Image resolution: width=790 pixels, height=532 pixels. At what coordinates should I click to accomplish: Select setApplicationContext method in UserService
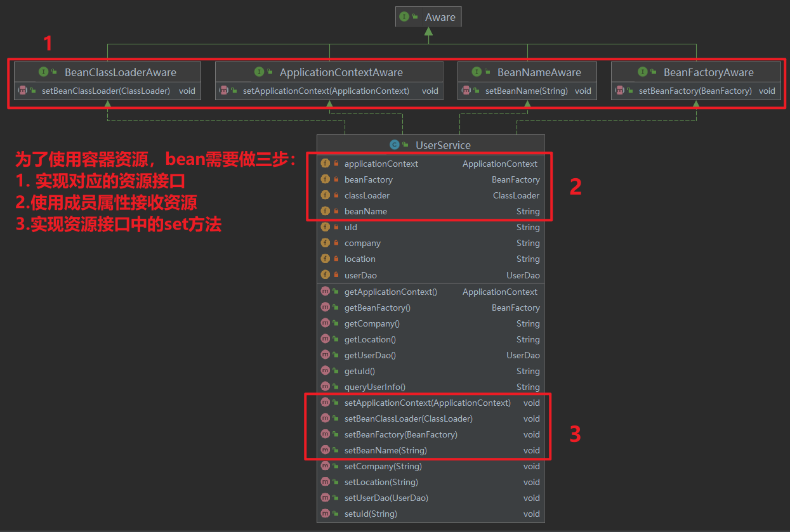tap(427, 403)
